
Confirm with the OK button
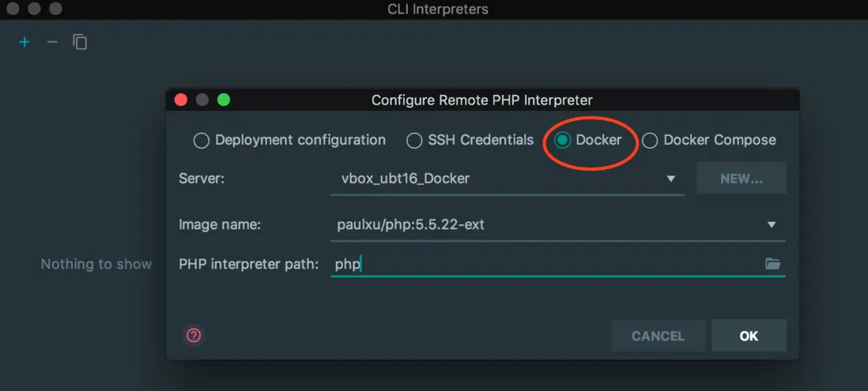coord(749,336)
